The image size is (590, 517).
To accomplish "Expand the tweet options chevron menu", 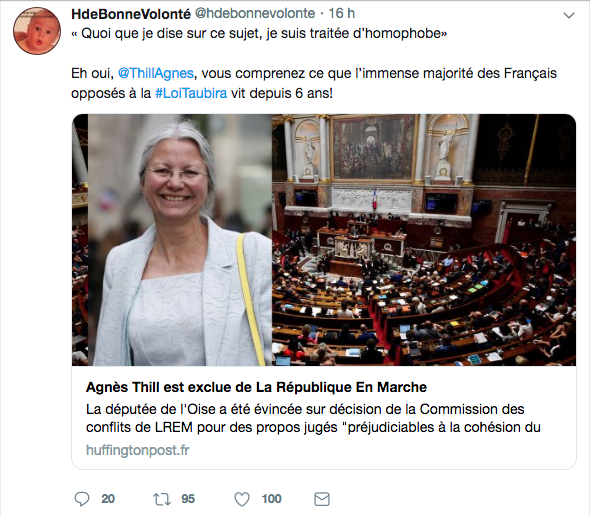I will tap(569, 15).
